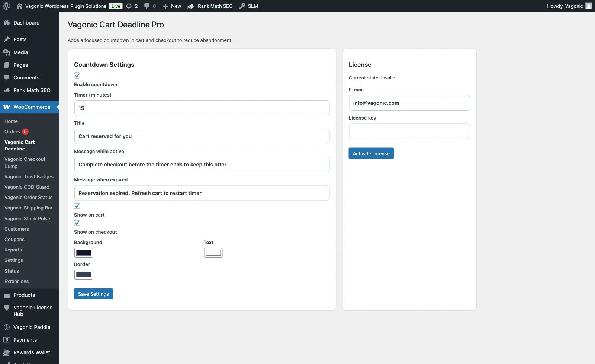Click the Live status badge
The width and height of the screenshot is (595, 364).
116,6
